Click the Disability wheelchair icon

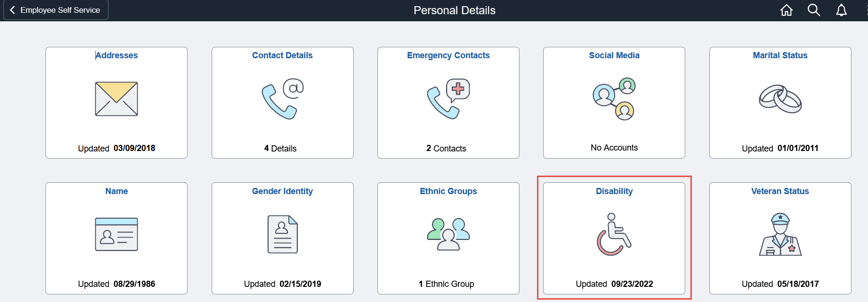coord(614,234)
